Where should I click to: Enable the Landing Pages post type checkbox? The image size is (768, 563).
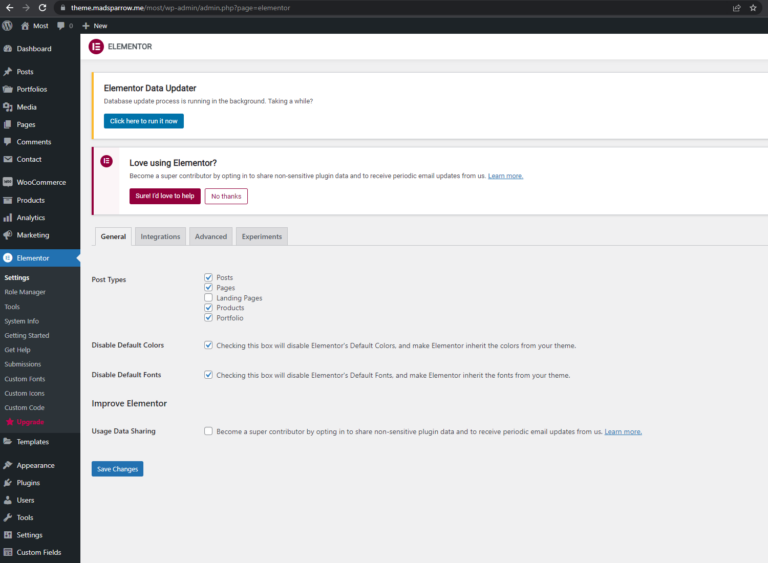pyautogui.click(x=208, y=298)
